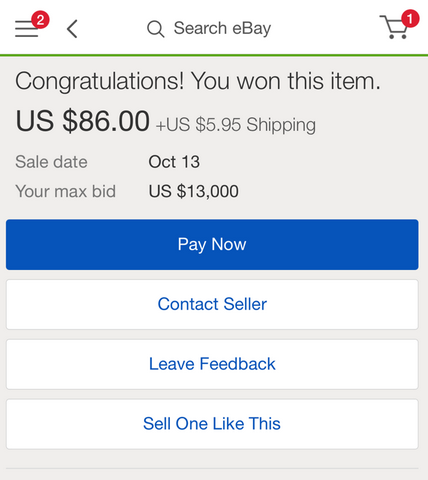Focus the Search eBay field
The width and height of the screenshot is (428, 480).
click(x=209, y=28)
